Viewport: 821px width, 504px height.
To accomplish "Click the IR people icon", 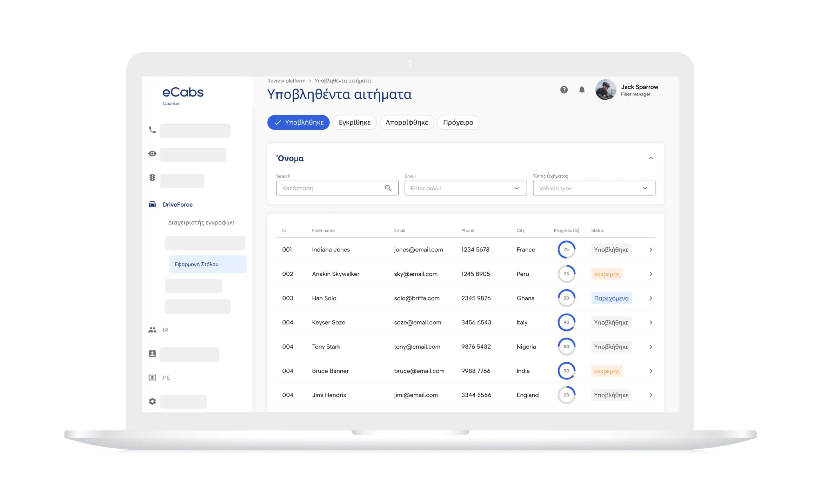I will coord(152,330).
